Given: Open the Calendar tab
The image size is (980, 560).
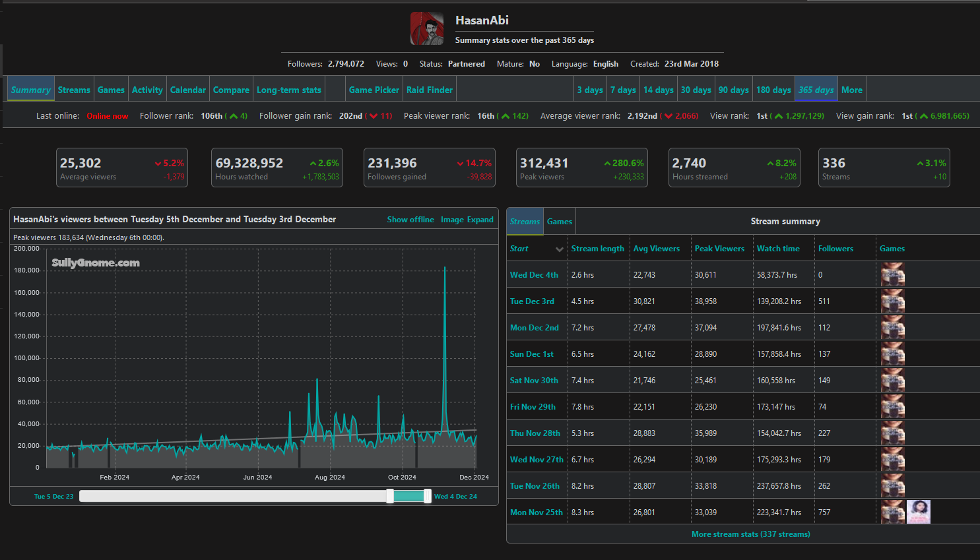Looking at the screenshot, I should (x=188, y=90).
